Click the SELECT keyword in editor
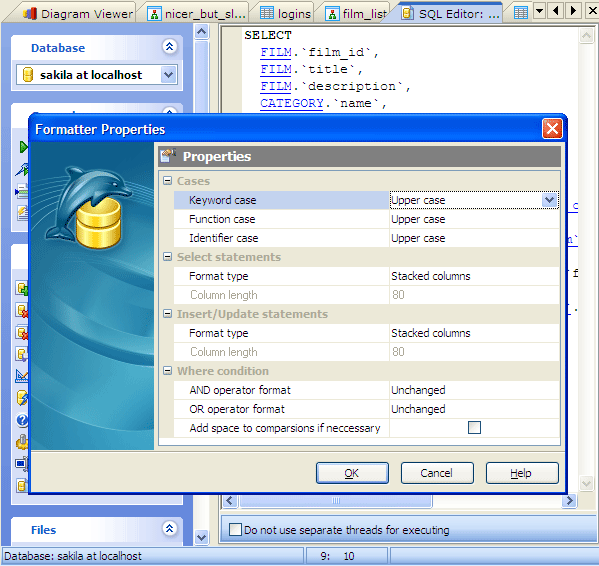This screenshot has height=566, width=599. point(268,35)
